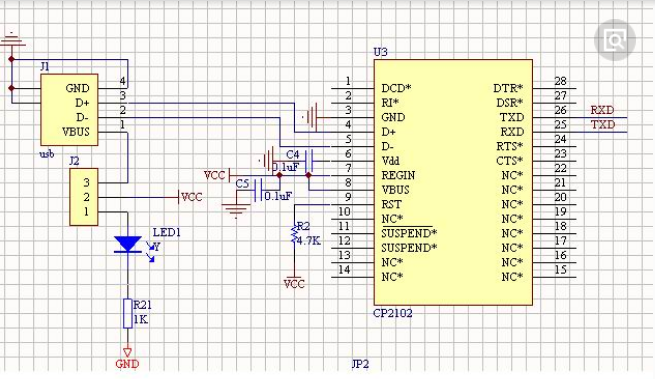Click the CP2102 part name text
This screenshot has width=655, height=379.
(393, 313)
